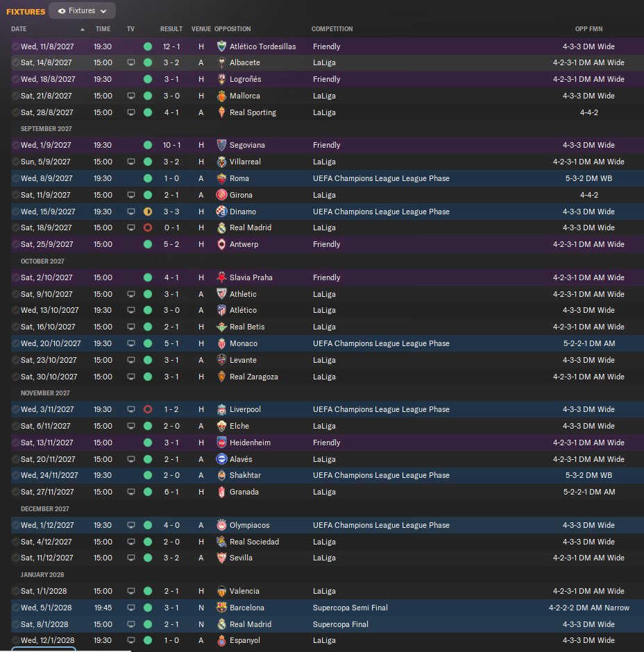Toggle the checkmark on Wed, 5/1/2028 row
Screen dimensions: 644x652
[x=15, y=608]
